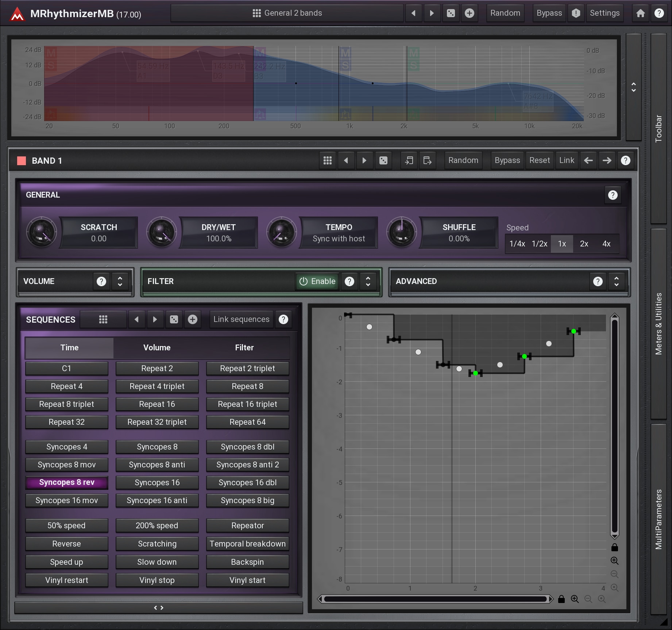Add a new preset with plus icon

click(469, 13)
